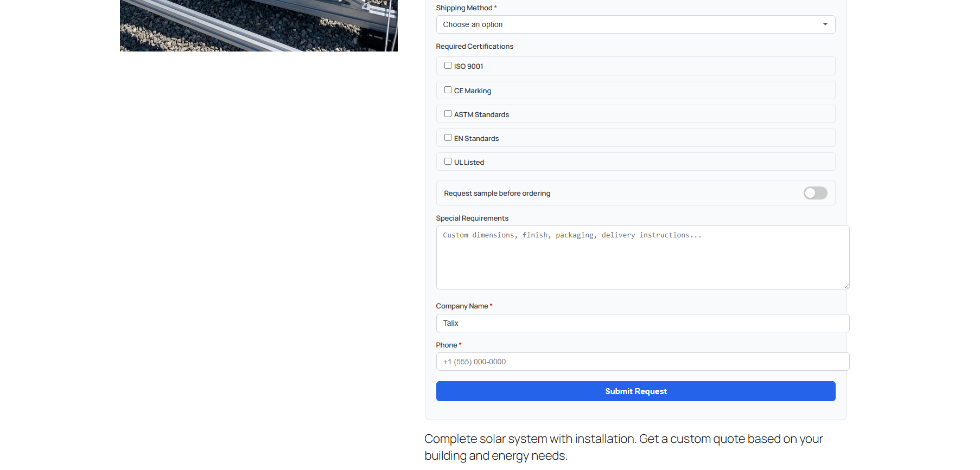Focus the Special Requirements text area

click(642, 257)
